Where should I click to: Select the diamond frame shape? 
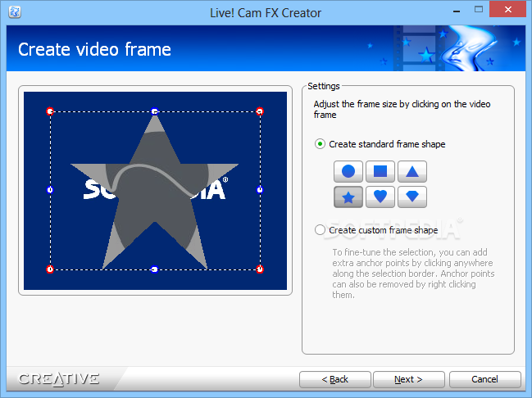(412, 197)
